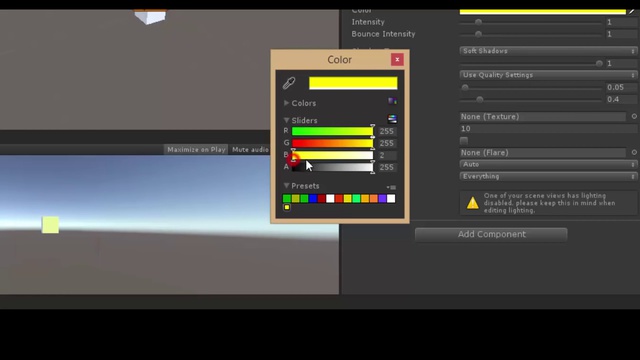
Task: Click the R value field showing 255
Action: click(x=387, y=131)
